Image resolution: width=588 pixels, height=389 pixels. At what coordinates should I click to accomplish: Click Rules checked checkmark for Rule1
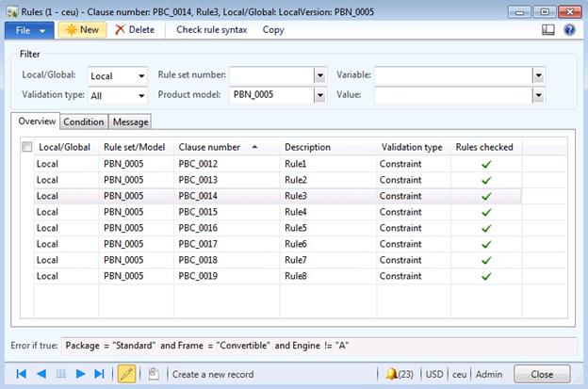pos(486,164)
